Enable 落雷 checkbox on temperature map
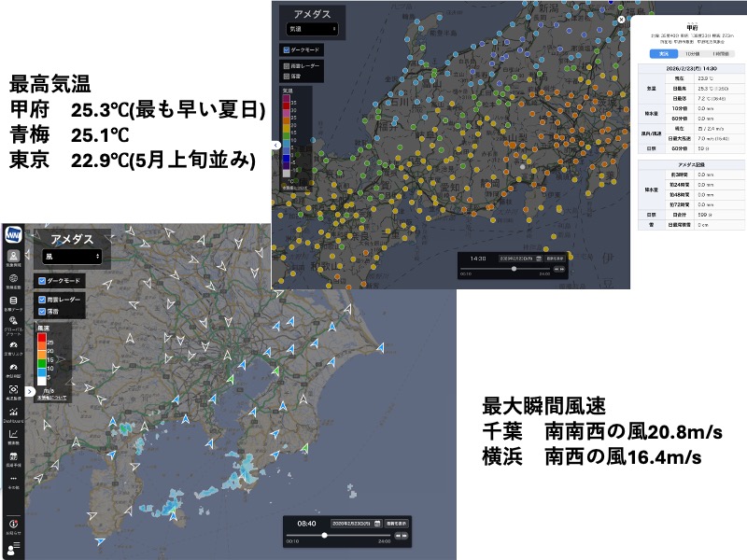This screenshot has width=747, height=560. (x=286, y=78)
